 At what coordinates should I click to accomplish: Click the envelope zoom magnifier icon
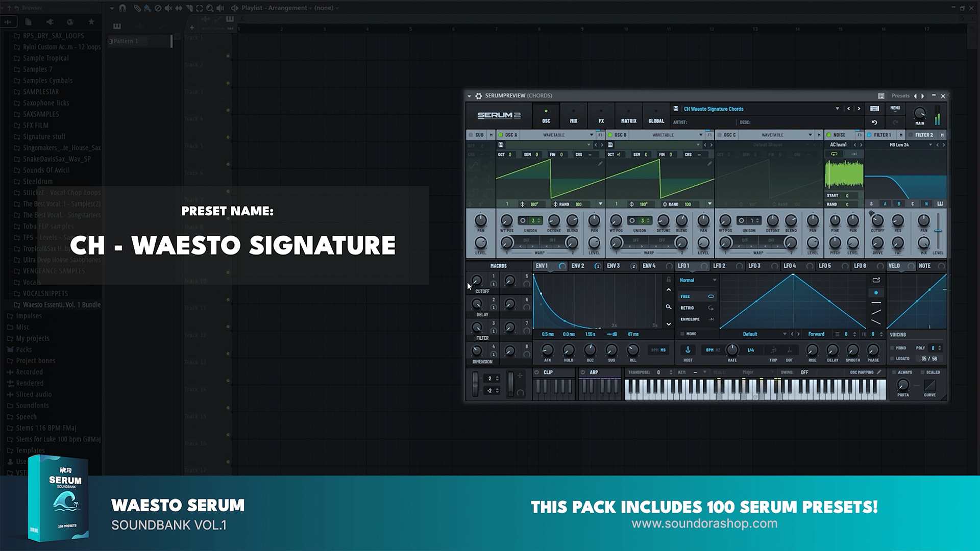pos(668,307)
